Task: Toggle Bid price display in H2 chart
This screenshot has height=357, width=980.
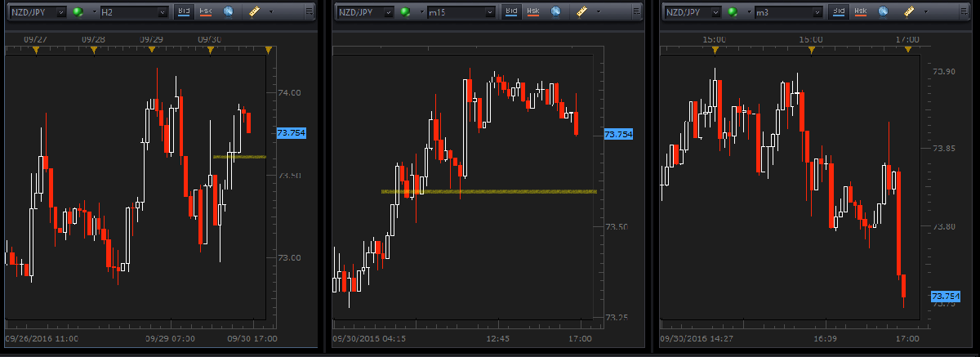Action: pyautogui.click(x=185, y=12)
